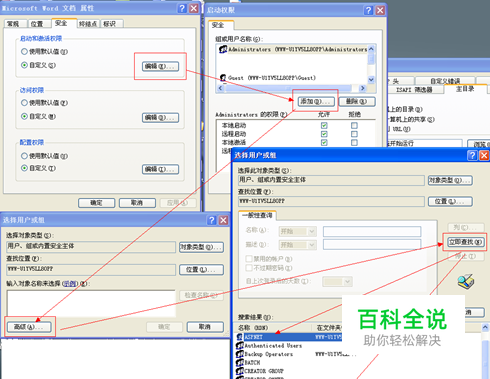490x379 pixels.
Task: Click 检查名称 button
Action: [201, 295]
